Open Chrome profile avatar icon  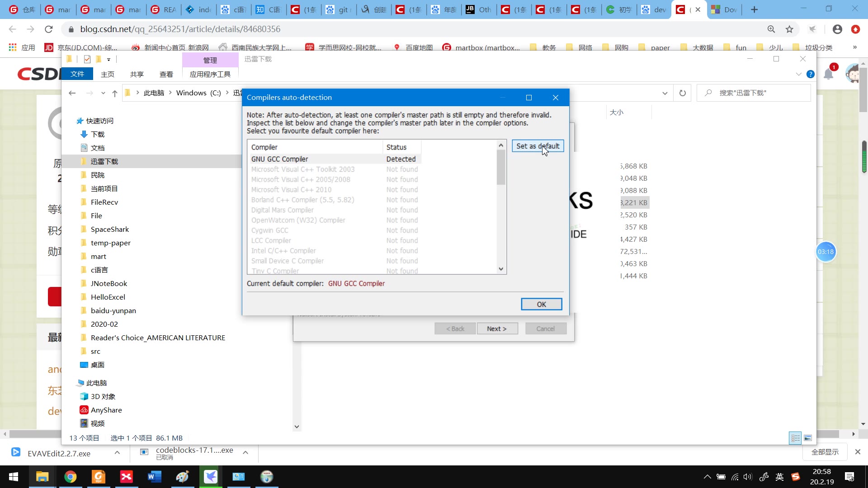[837, 29]
